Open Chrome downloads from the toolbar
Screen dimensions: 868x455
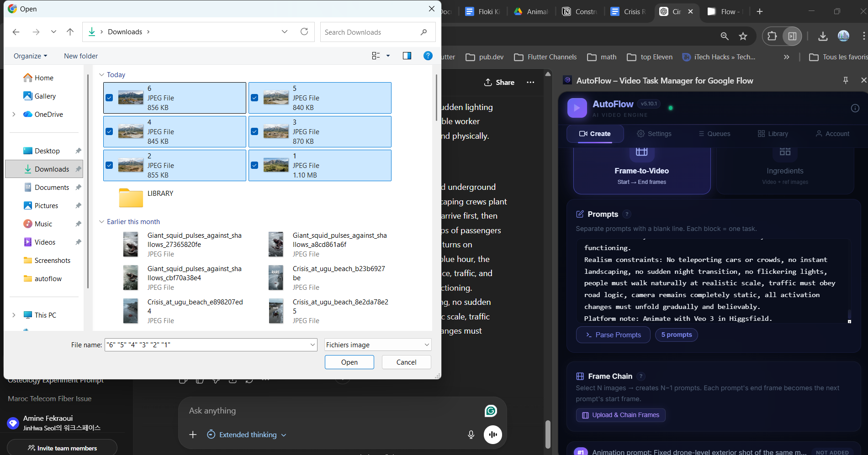pos(823,36)
